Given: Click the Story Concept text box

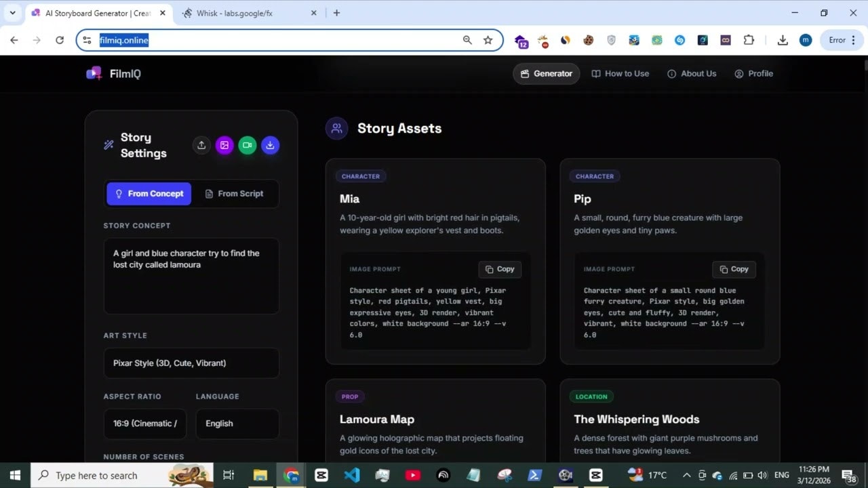Looking at the screenshot, I should tap(191, 276).
